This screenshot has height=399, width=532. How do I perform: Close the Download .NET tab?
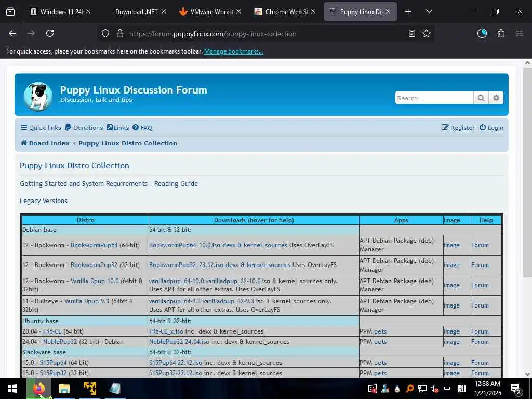(x=164, y=11)
